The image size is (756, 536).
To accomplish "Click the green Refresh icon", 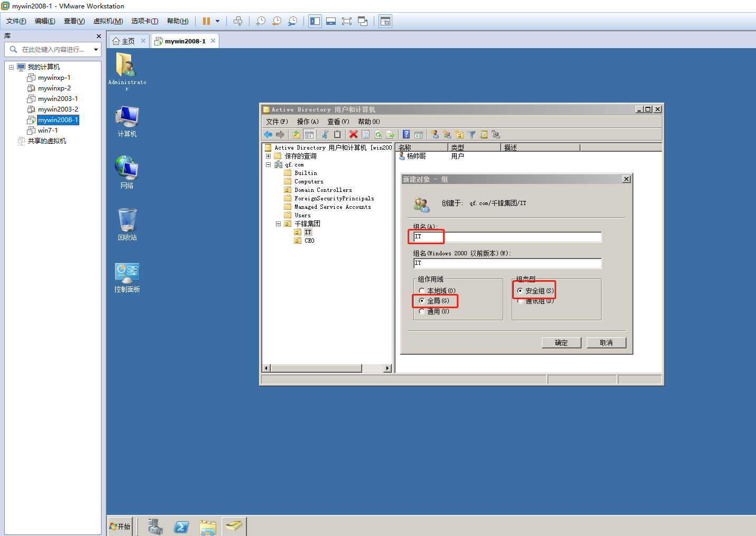I will [x=378, y=134].
